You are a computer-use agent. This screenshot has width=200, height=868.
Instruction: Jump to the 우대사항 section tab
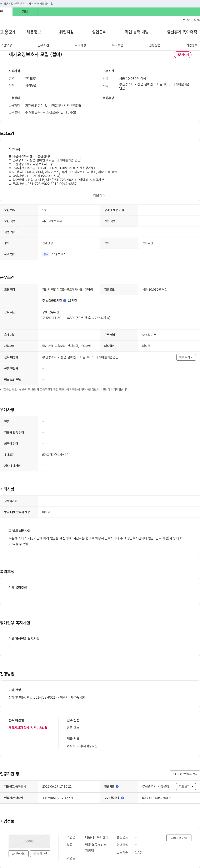[80, 45]
